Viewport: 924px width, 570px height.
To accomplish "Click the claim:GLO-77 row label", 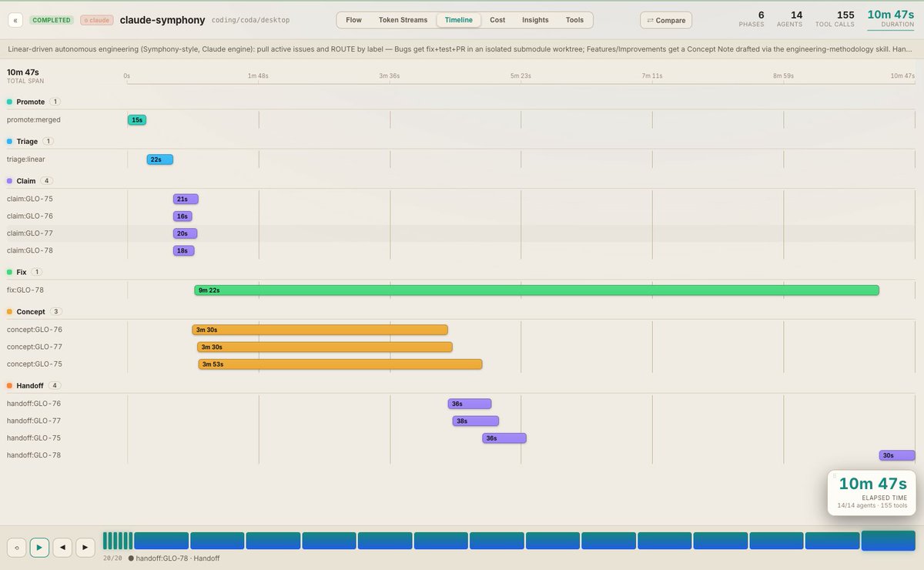I will click(x=30, y=233).
